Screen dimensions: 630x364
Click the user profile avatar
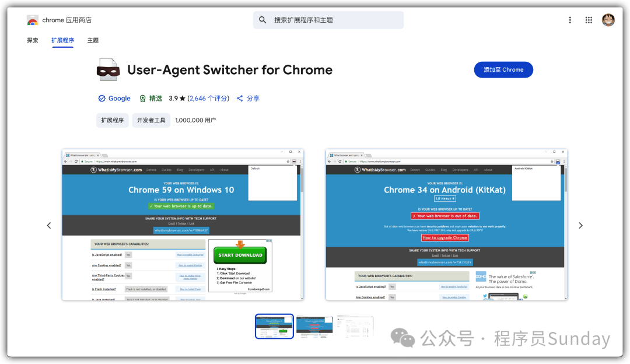608,20
